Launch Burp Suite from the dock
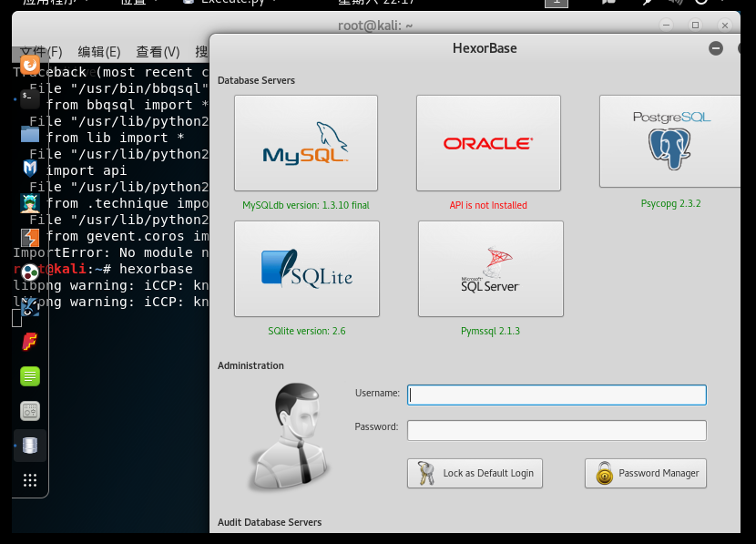The height and width of the screenshot is (544, 756). 30,238
